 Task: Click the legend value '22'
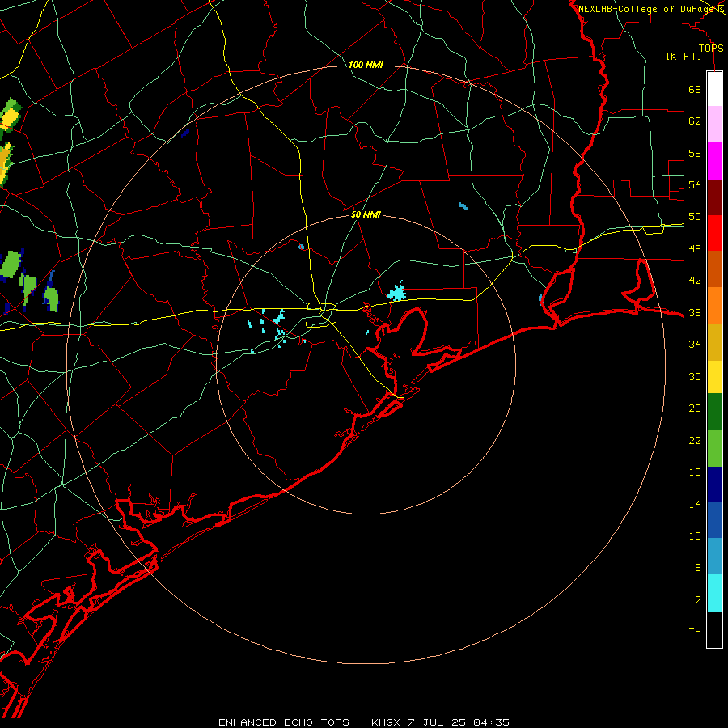click(695, 441)
